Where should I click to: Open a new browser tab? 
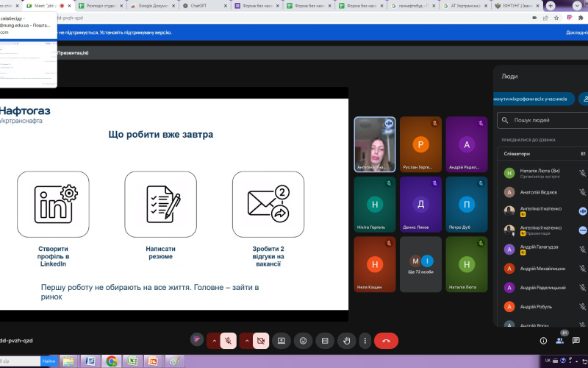pos(551,6)
